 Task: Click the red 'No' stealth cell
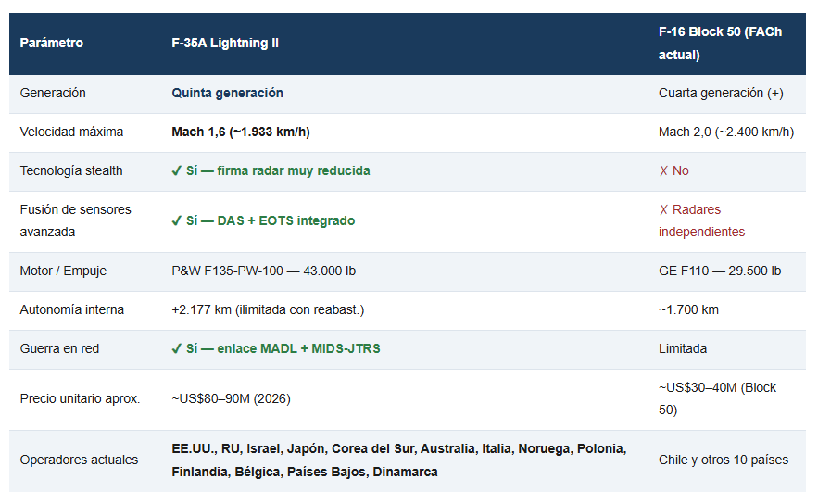pyautogui.click(x=673, y=170)
